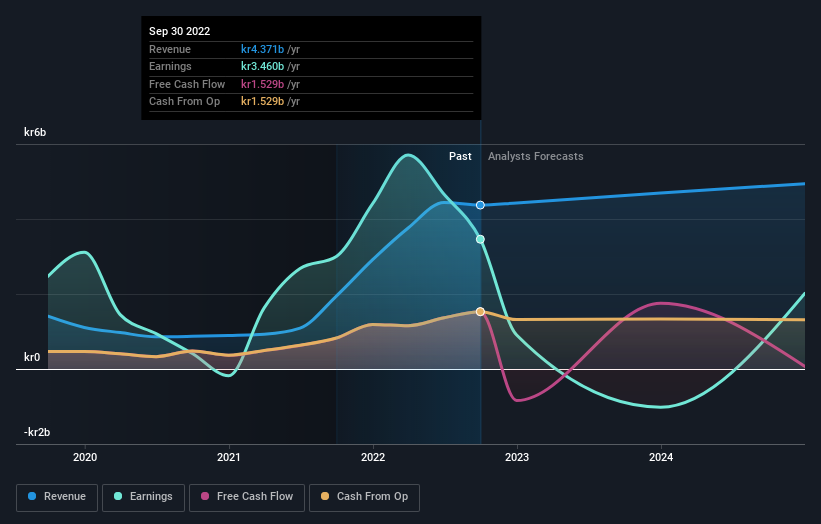
Task: Click the 2021 x-axis label
Action: pyautogui.click(x=229, y=457)
